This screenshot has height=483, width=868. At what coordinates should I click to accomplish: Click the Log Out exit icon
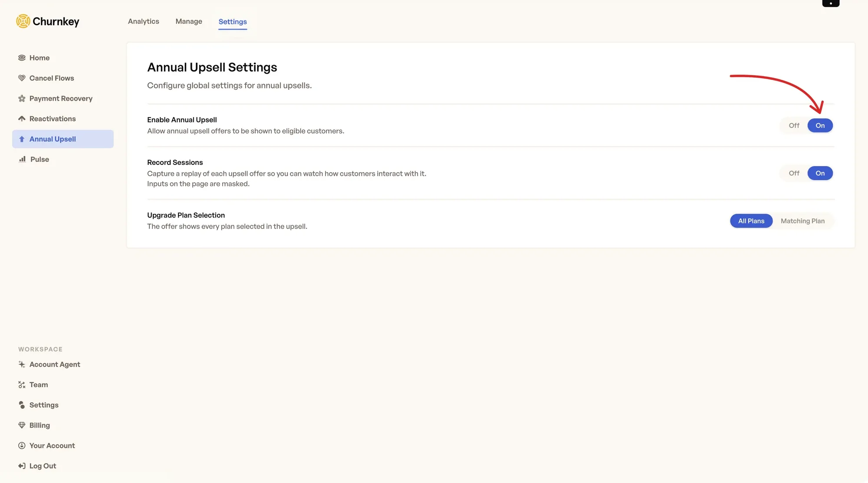coord(22,466)
